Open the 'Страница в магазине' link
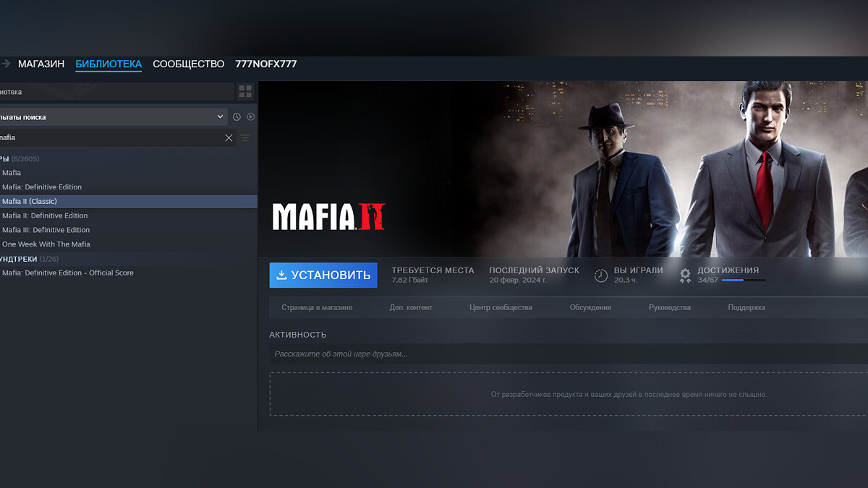 click(317, 307)
